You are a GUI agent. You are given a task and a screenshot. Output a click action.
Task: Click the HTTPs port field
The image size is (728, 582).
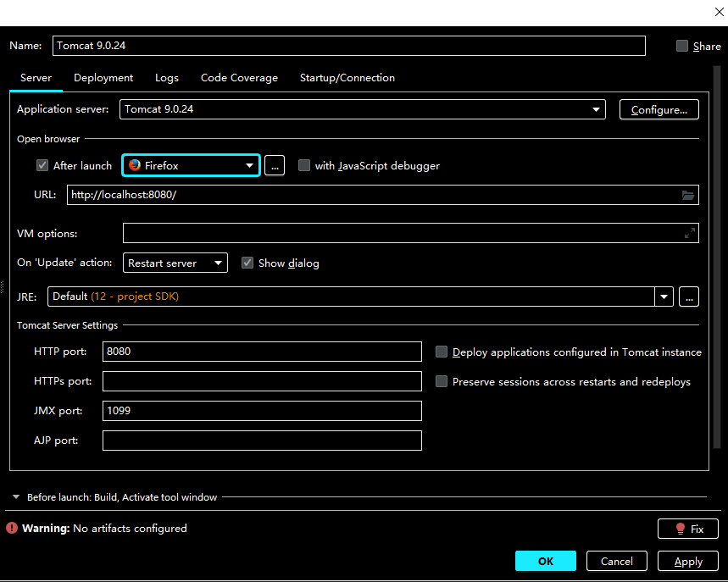click(263, 381)
